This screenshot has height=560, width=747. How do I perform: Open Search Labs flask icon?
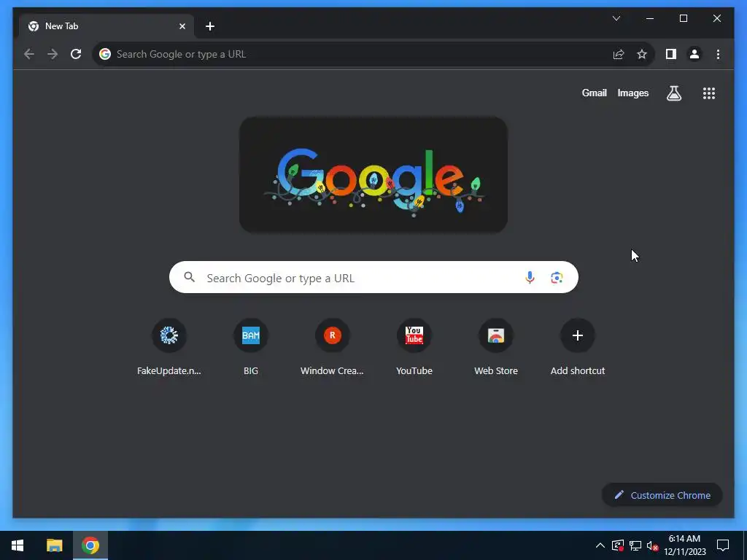(673, 93)
